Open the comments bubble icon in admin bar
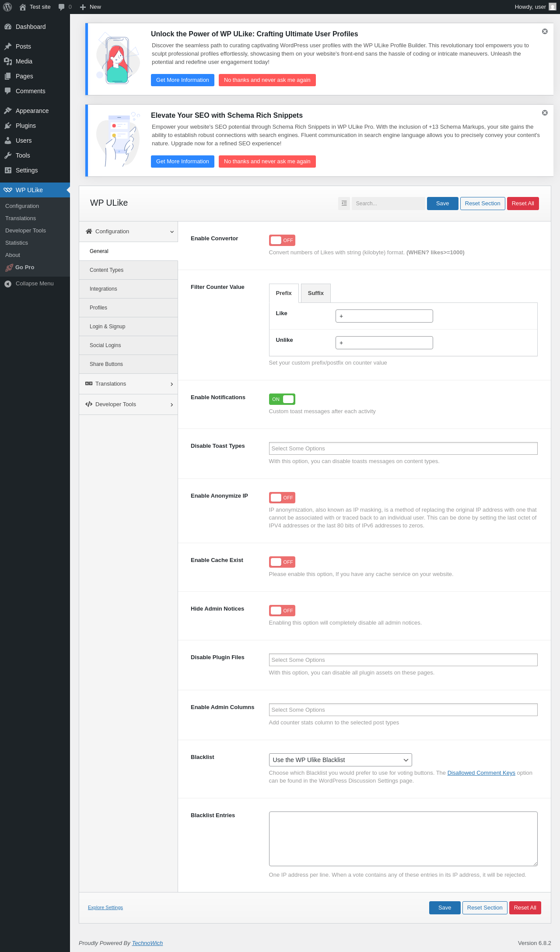This screenshot has width=560, height=952. pos(61,7)
